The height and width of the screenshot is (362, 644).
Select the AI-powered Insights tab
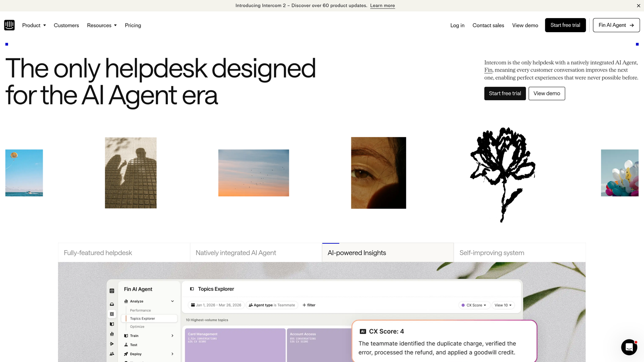388,253
